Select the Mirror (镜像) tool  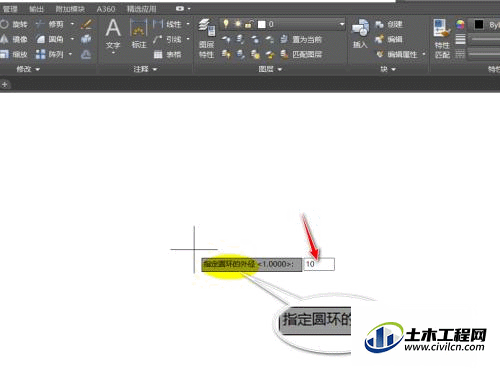(14, 39)
